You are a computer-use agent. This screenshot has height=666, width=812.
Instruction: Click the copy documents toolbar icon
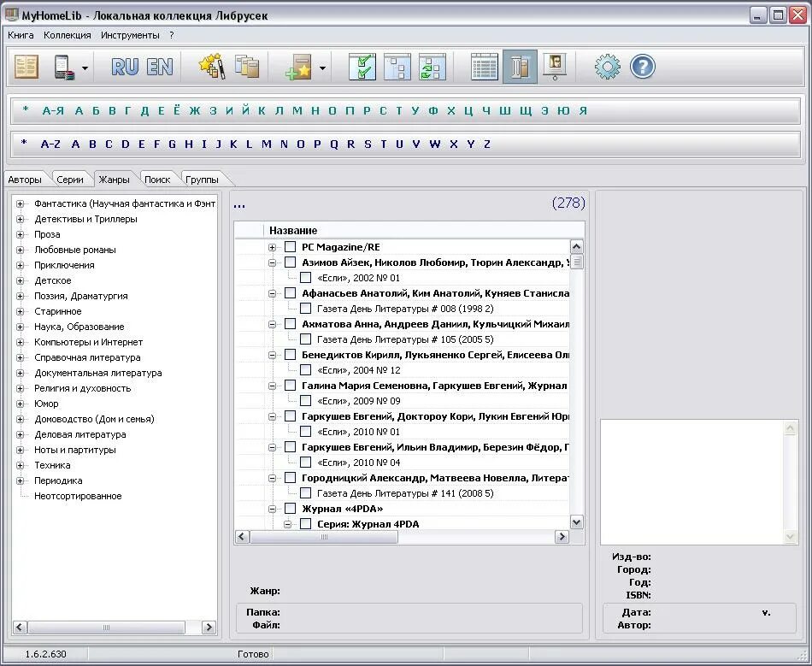247,67
